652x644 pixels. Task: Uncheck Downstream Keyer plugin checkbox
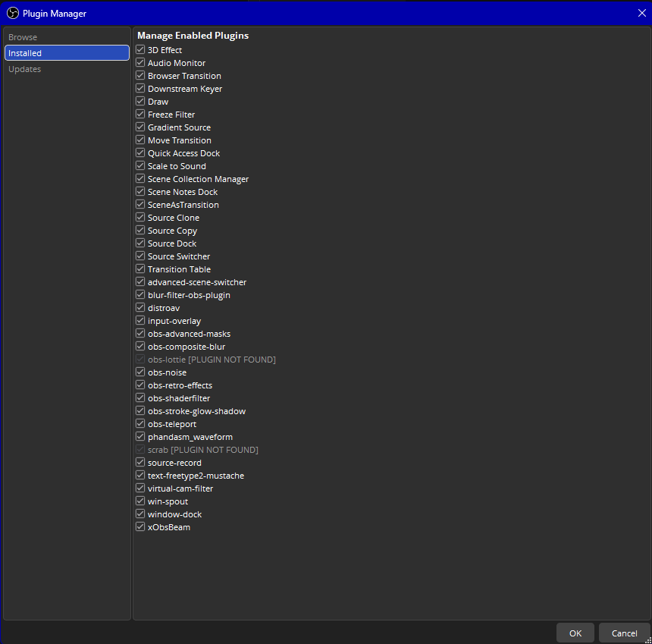(x=140, y=89)
